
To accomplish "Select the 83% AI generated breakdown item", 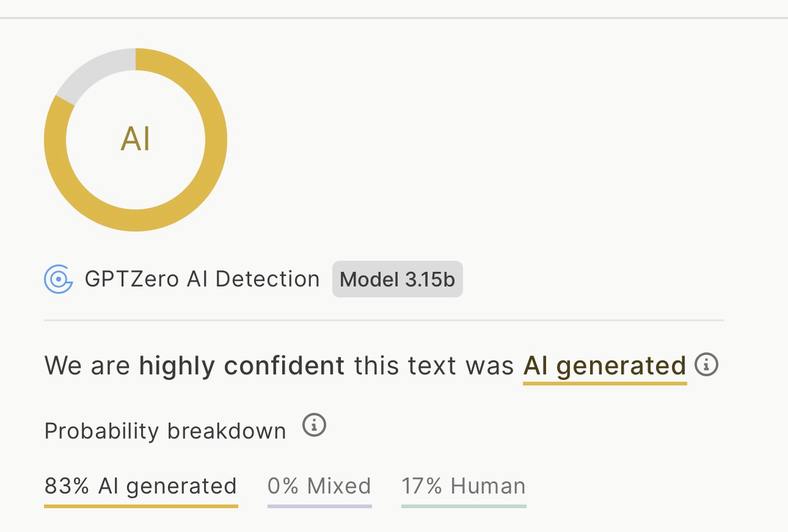I will pyautogui.click(x=140, y=486).
